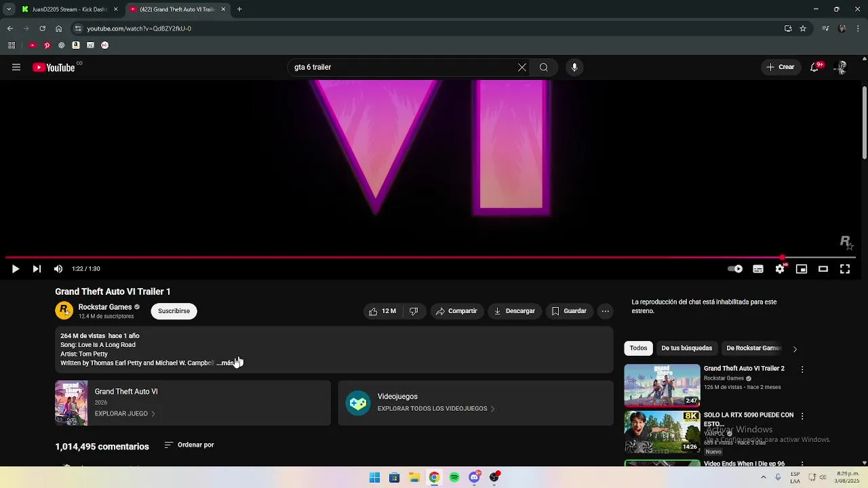Close the Kick Dashboard tab
The height and width of the screenshot is (488, 868).
pos(115,9)
